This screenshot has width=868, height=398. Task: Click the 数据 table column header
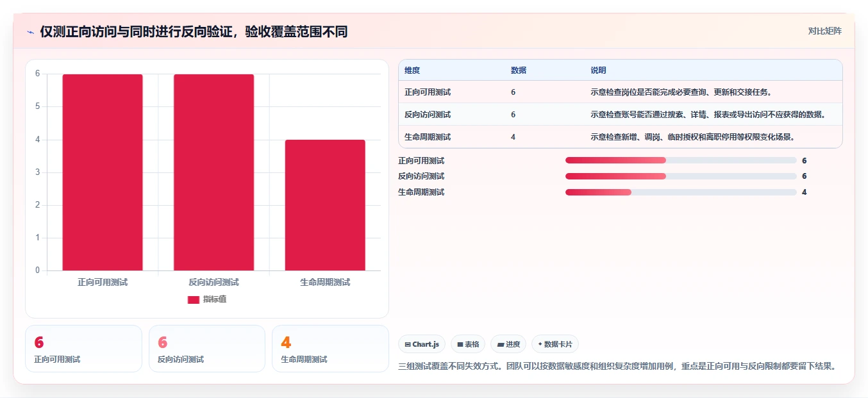click(x=519, y=70)
